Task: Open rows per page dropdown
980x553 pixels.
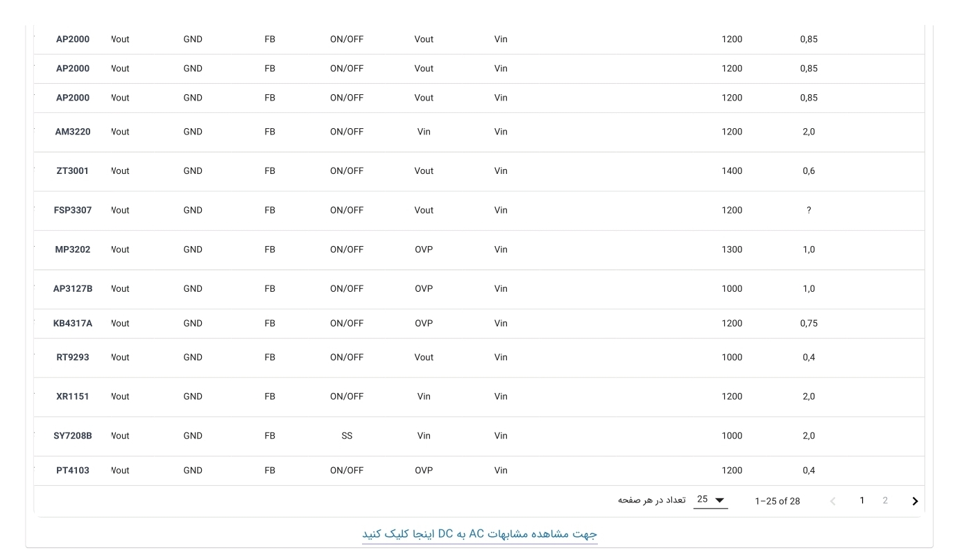Action: point(711,500)
